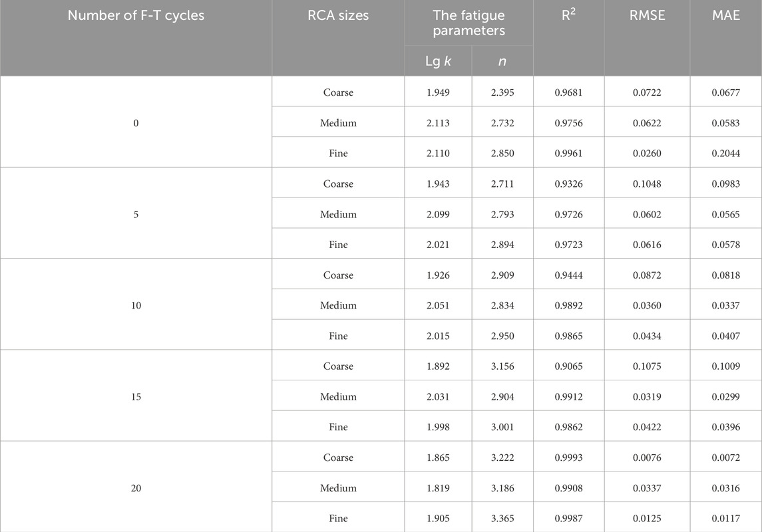The width and height of the screenshot is (762, 532).
Task: Click the RMSE value 0.1075
Action: [x=648, y=366]
